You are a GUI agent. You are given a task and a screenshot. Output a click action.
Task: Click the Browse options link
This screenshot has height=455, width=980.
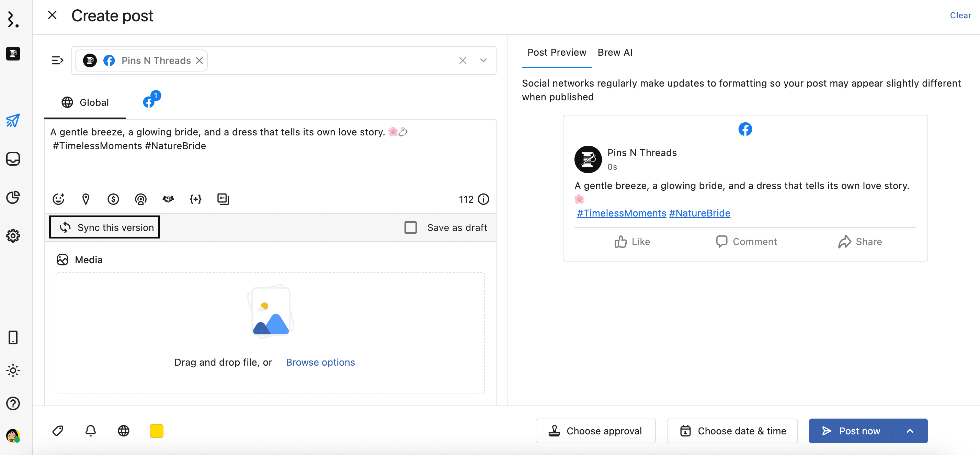(x=320, y=362)
